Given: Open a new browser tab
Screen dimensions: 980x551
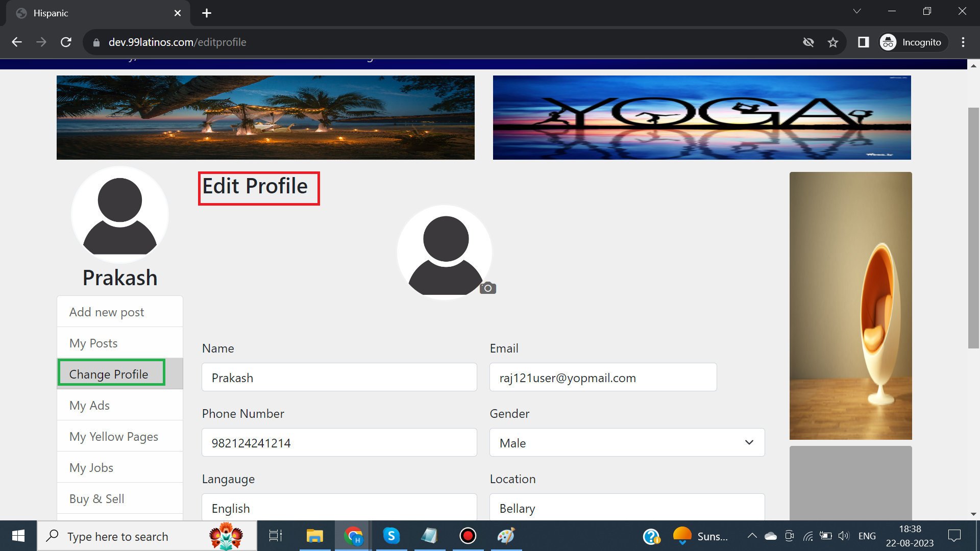Looking at the screenshot, I should coord(207,13).
